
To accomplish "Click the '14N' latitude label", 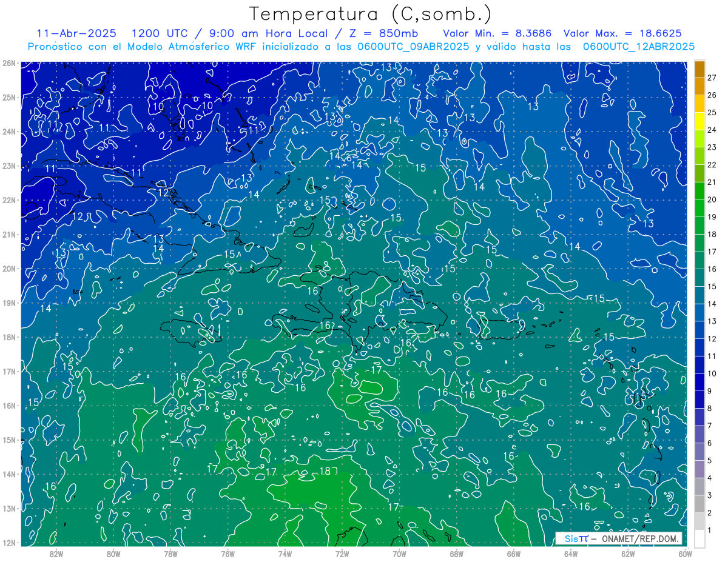I will [x=8, y=474].
